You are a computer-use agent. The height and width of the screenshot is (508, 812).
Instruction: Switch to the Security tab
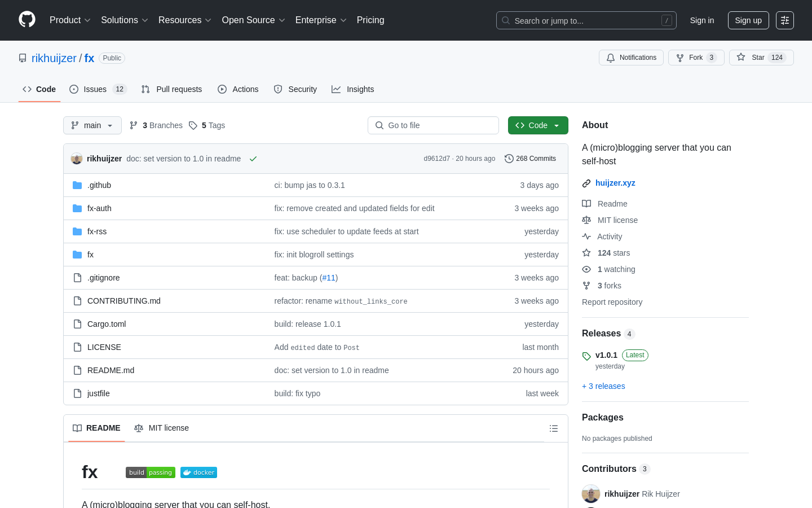(295, 89)
